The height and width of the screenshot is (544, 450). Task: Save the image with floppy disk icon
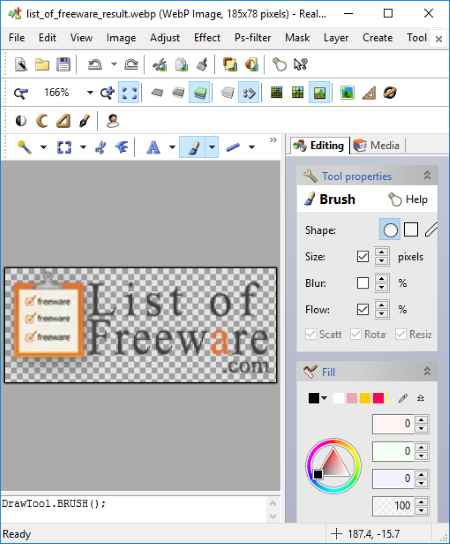tap(63, 65)
